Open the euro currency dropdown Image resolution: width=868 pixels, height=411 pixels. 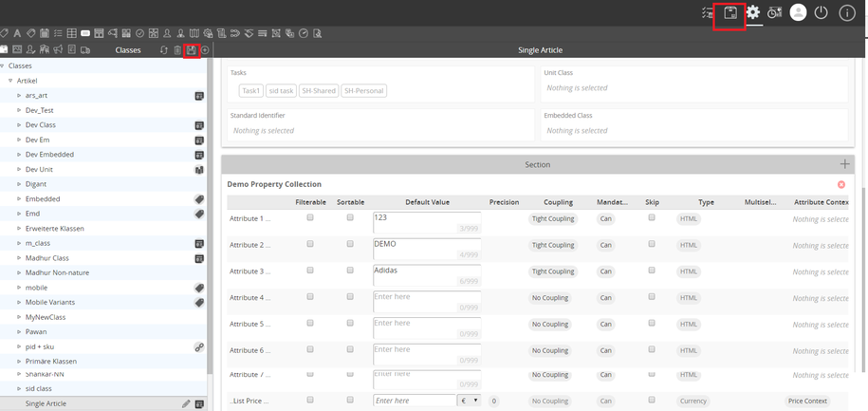470,401
